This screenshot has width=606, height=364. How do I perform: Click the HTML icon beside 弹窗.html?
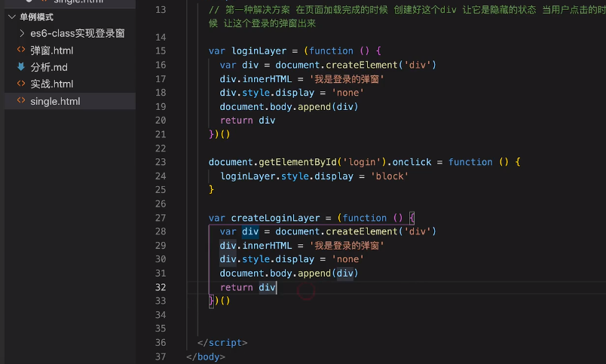click(21, 50)
